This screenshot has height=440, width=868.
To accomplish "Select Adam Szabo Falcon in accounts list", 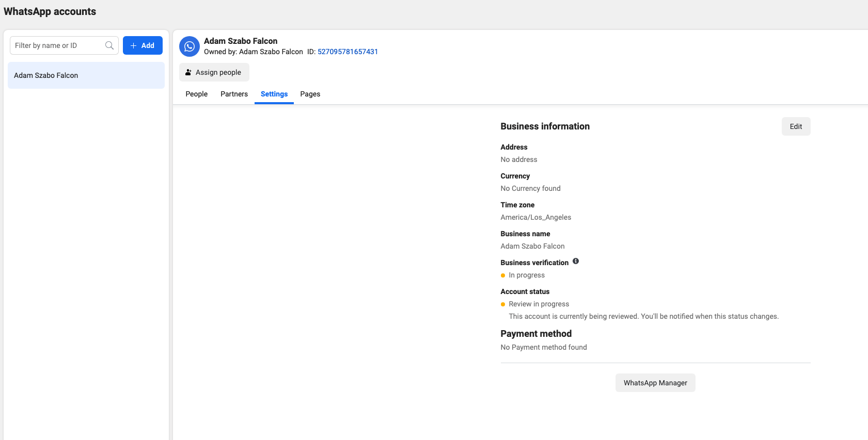I will (86, 75).
